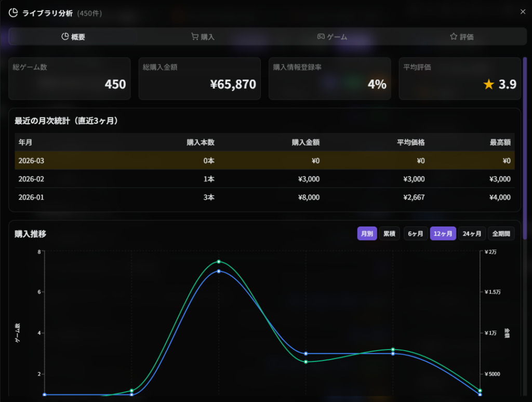Screen dimensions: 532x402
Task: Click the star outline icon in 評価 tab
Action: pyautogui.click(x=454, y=37)
